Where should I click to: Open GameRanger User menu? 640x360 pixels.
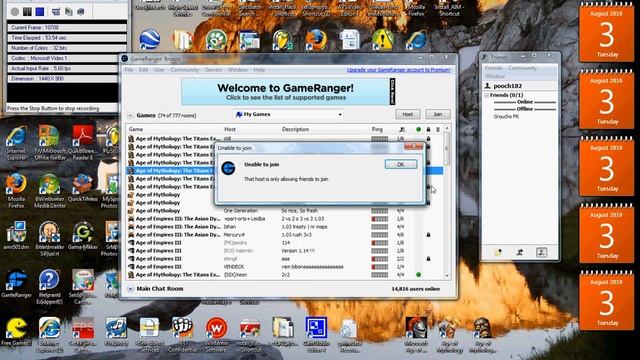(159, 70)
